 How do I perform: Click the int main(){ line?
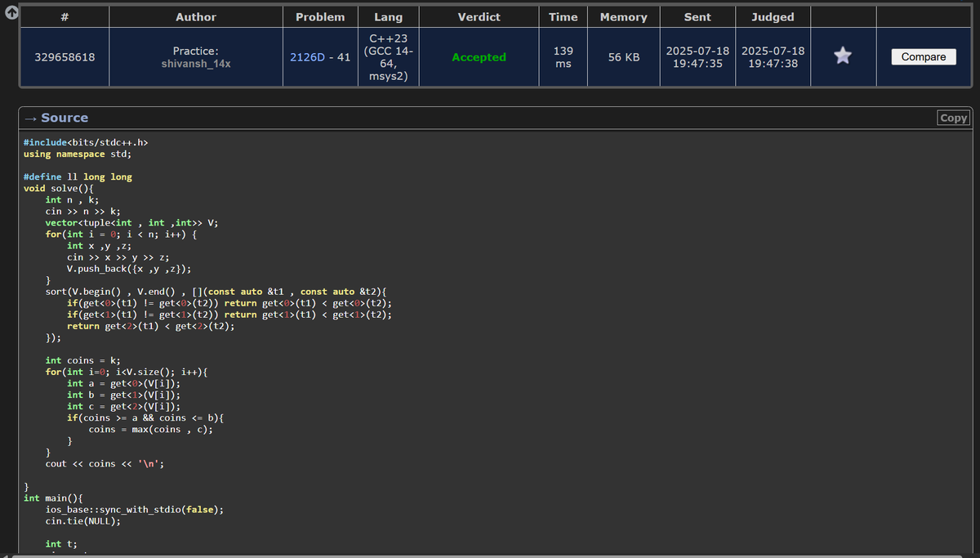tap(53, 497)
